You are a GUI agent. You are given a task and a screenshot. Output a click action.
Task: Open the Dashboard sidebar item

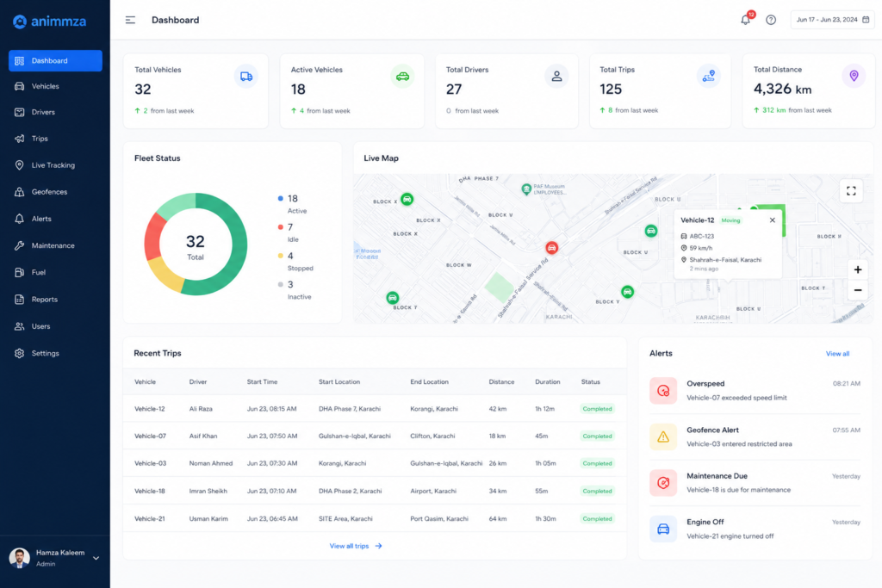tap(55, 61)
